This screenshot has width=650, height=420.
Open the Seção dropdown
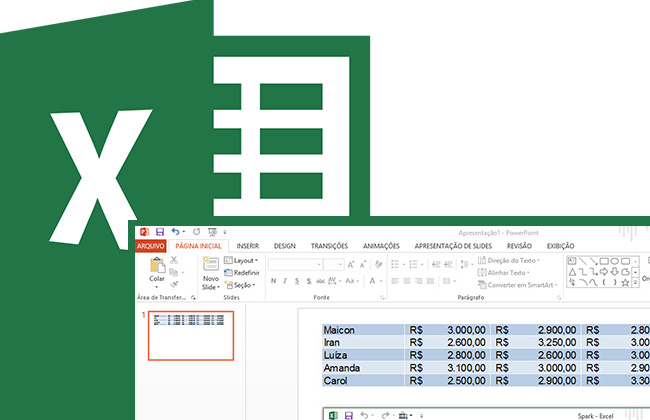240,285
